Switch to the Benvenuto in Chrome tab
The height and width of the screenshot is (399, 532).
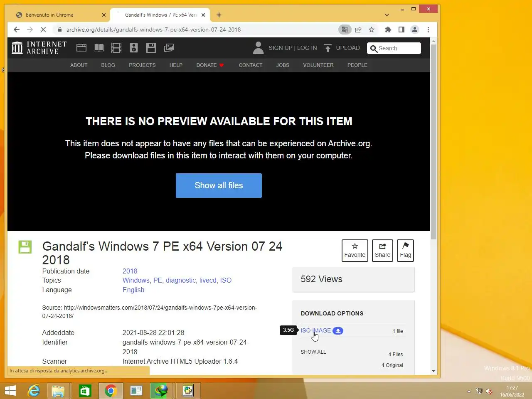coord(61,15)
